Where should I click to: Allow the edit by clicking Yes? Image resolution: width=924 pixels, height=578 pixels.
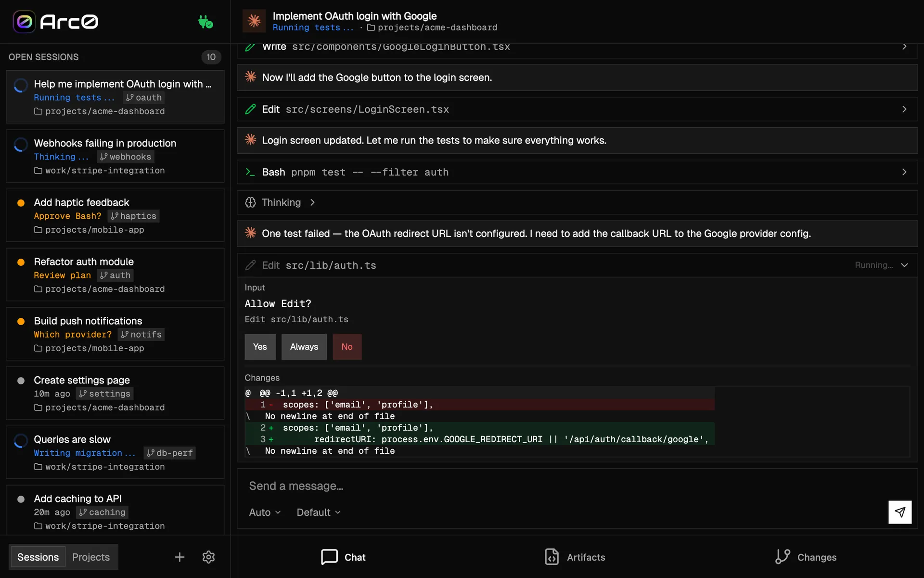[x=260, y=347]
